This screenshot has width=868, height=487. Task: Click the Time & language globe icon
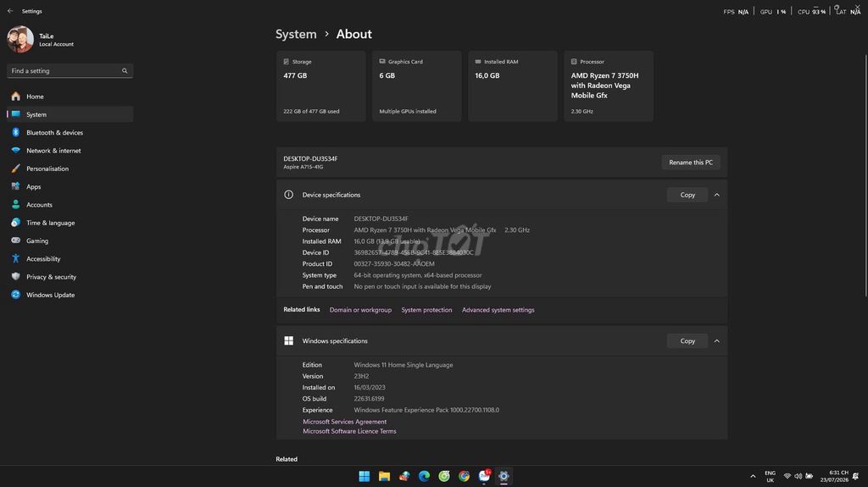click(x=15, y=223)
